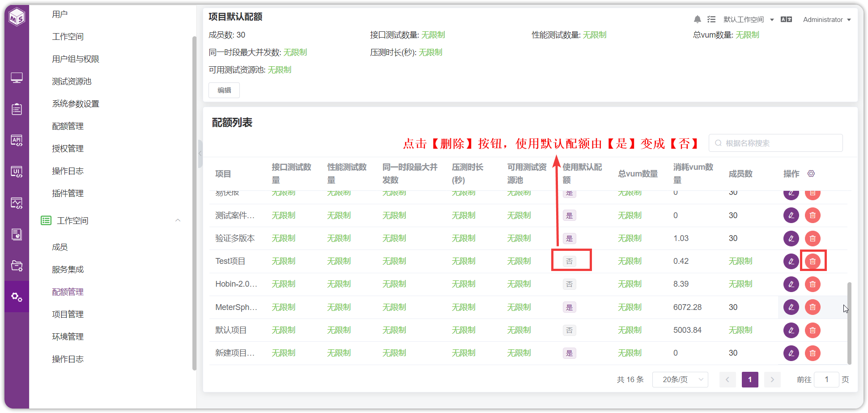This screenshot has width=868, height=413.
Task: Edit quota for MeterSph row
Action: click(x=791, y=307)
